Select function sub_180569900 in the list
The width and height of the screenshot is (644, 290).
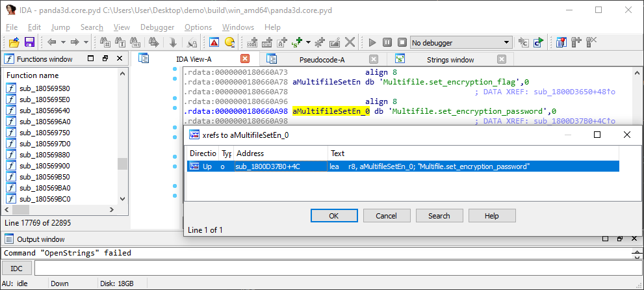pyautogui.click(x=44, y=166)
